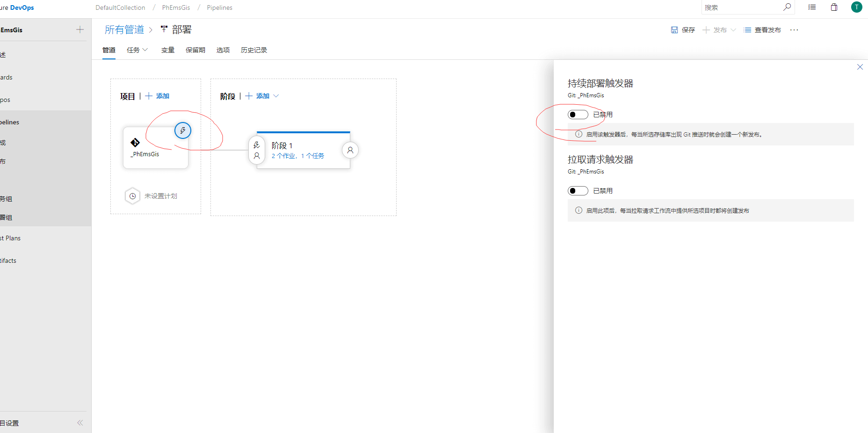Collapse the sidebar with double chevron
868x433 pixels.
80,423
